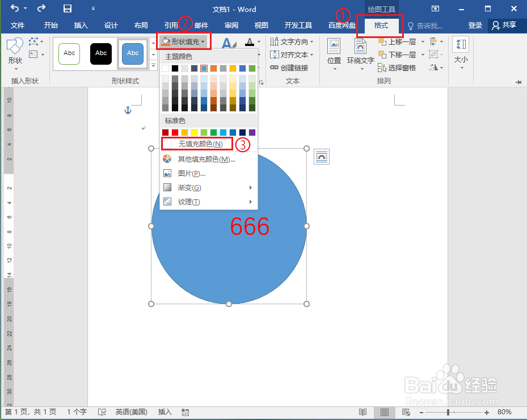Click the Undo arrow in title bar

click(14, 8)
